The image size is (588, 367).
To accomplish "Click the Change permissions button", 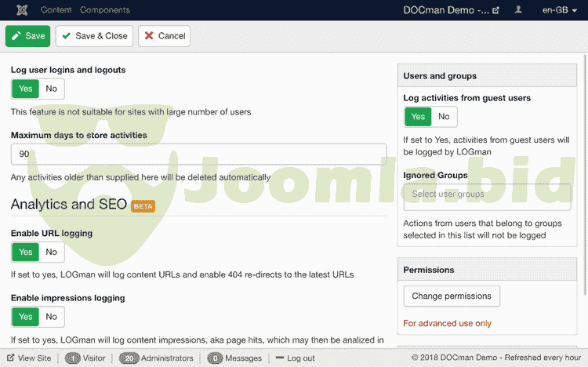I will 452,296.
